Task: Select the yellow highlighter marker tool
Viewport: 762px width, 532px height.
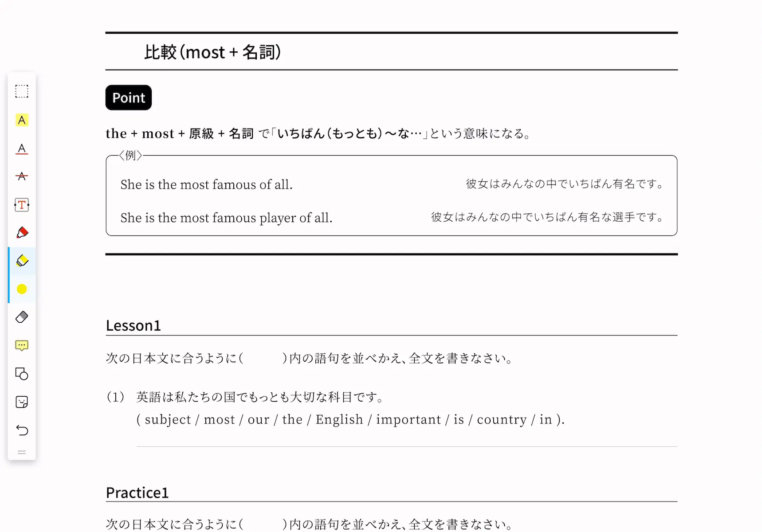Action: tap(22, 261)
